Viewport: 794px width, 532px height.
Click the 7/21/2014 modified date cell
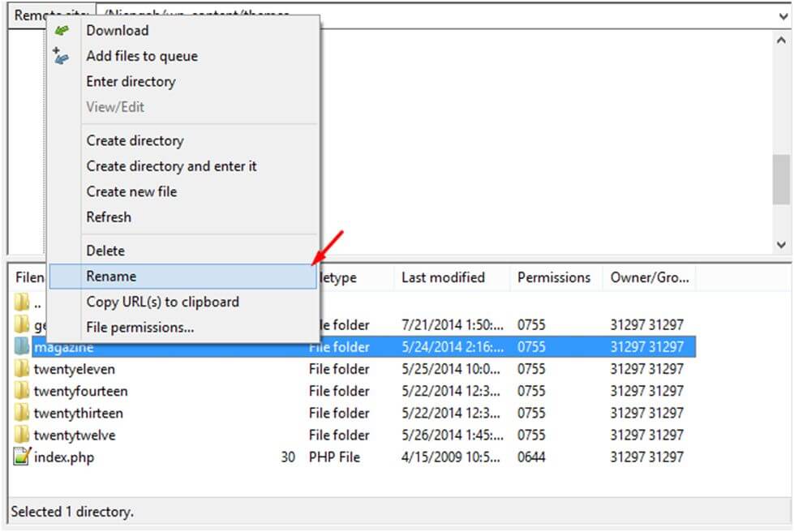coord(453,324)
